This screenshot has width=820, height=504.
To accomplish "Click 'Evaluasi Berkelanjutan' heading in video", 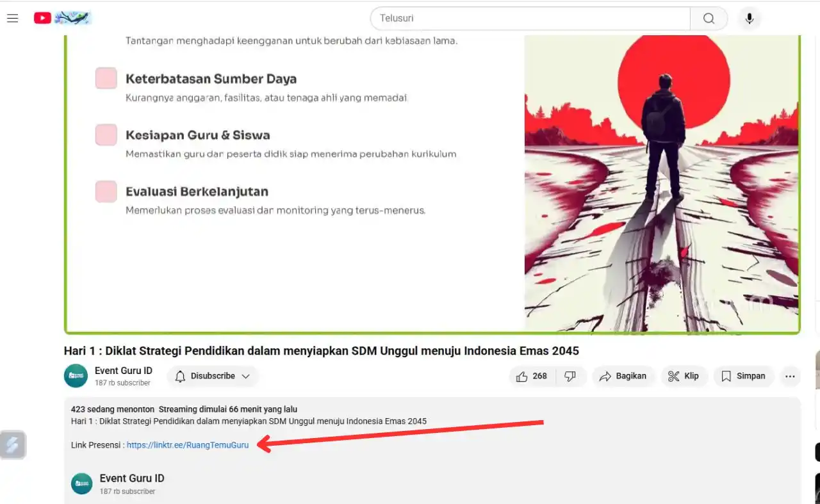I will pos(197,191).
